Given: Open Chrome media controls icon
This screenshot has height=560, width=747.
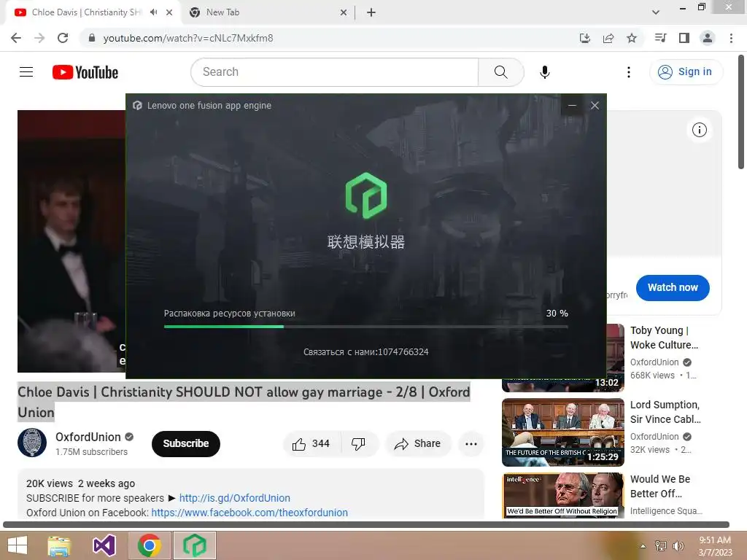Looking at the screenshot, I should [x=660, y=38].
